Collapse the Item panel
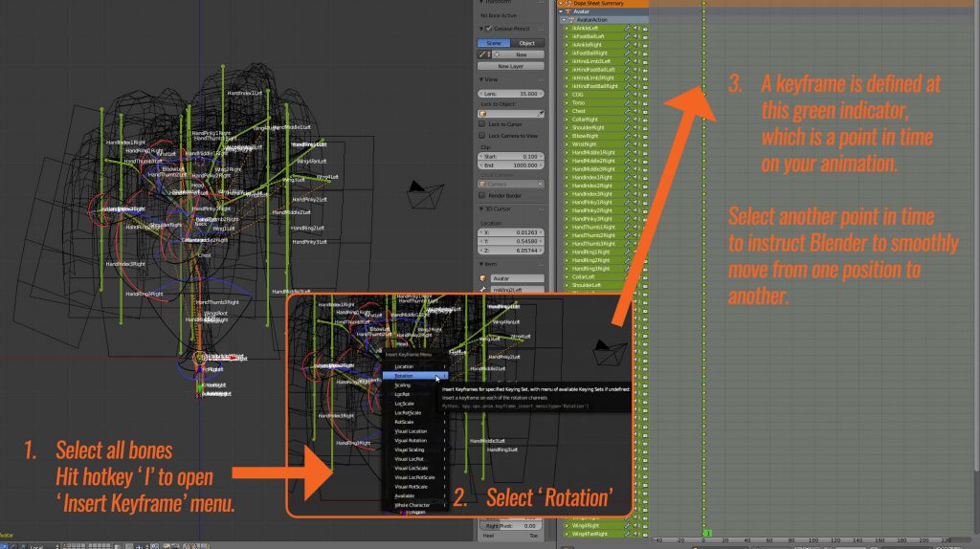This screenshot has height=549, width=980. [481, 264]
